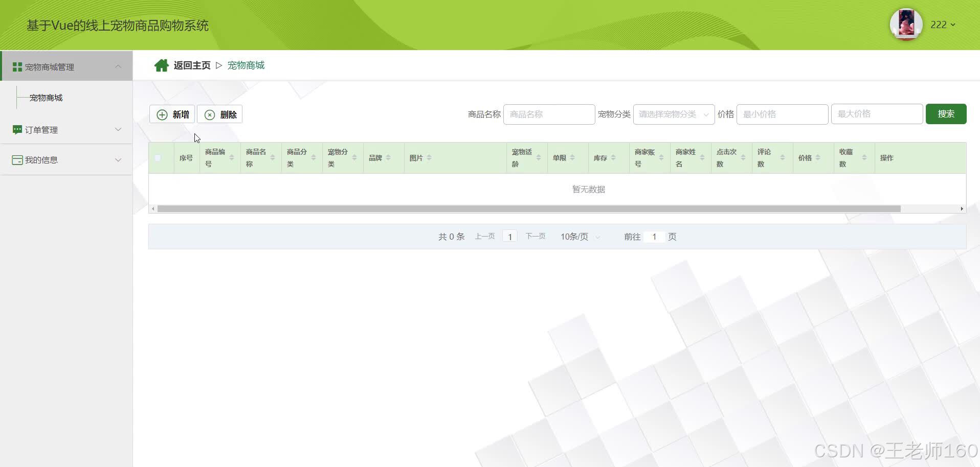Select 宠物商城 in the sidebar
Screen dimensions: 980x467
click(46, 98)
